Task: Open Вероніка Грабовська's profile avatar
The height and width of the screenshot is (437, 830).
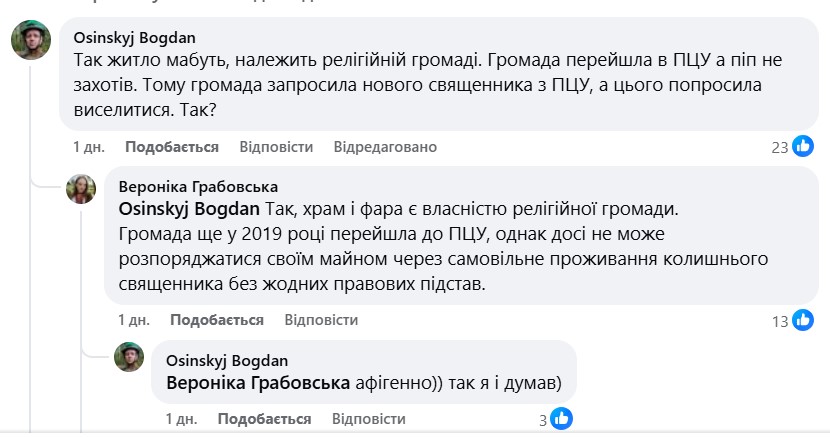Action: tap(82, 188)
